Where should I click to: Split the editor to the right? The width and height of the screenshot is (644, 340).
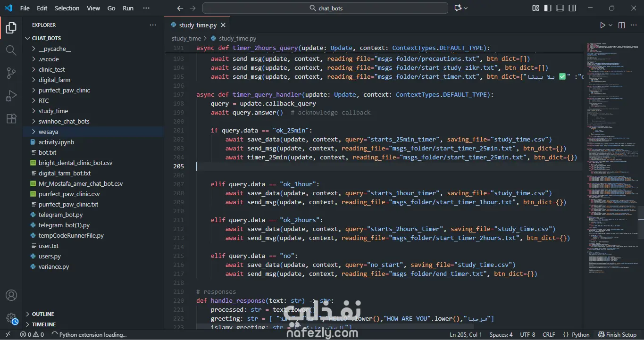point(621,25)
